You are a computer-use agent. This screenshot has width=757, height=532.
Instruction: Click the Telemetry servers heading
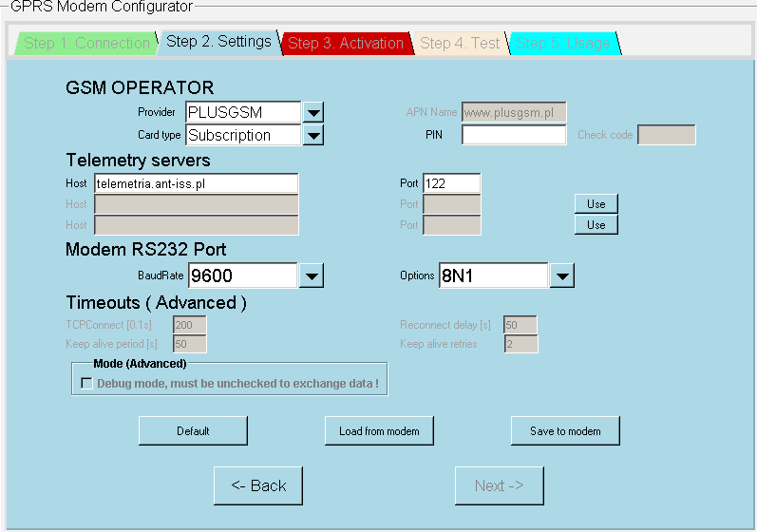point(138,161)
